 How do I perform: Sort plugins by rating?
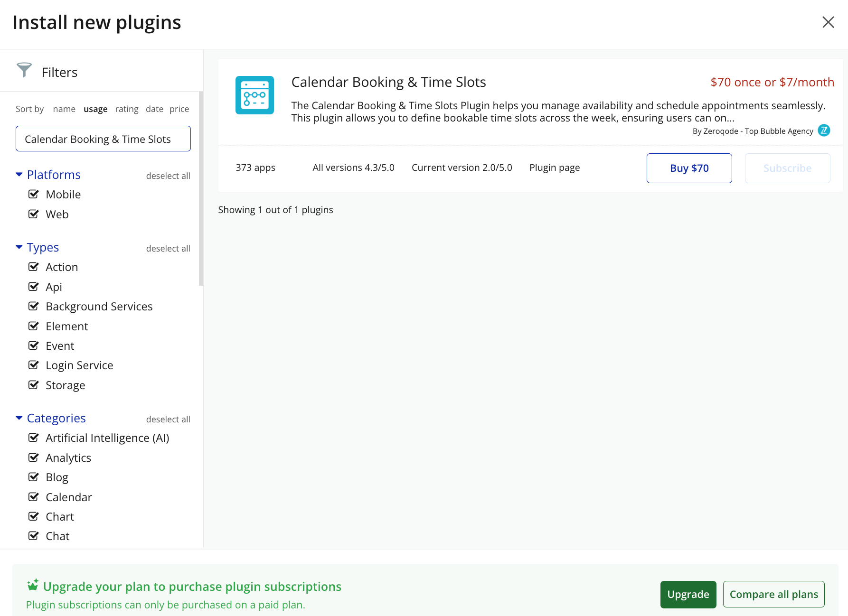point(127,109)
